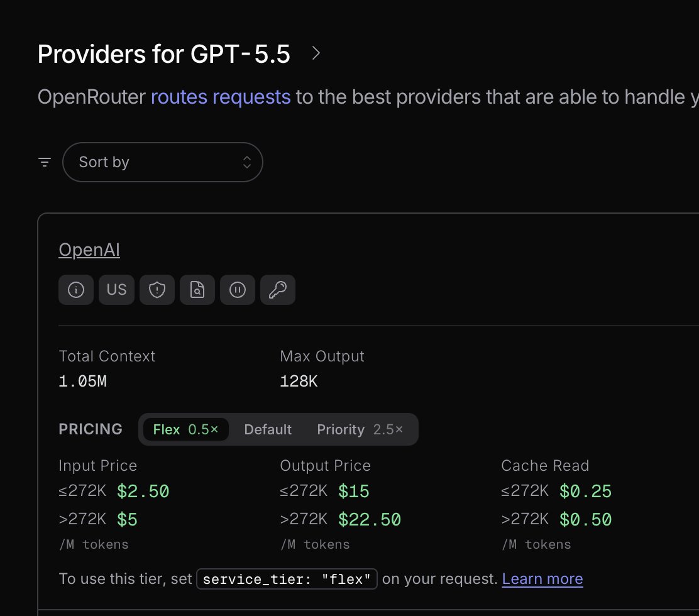Click the Max Output label
This screenshot has width=699, height=616.
pyautogui.click(x=322, y=356)
